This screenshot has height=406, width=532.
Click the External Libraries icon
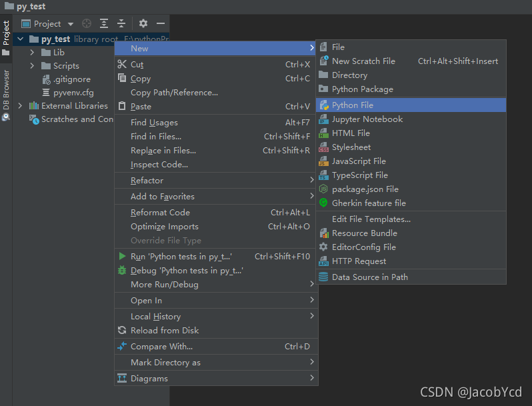click(33, 106)
